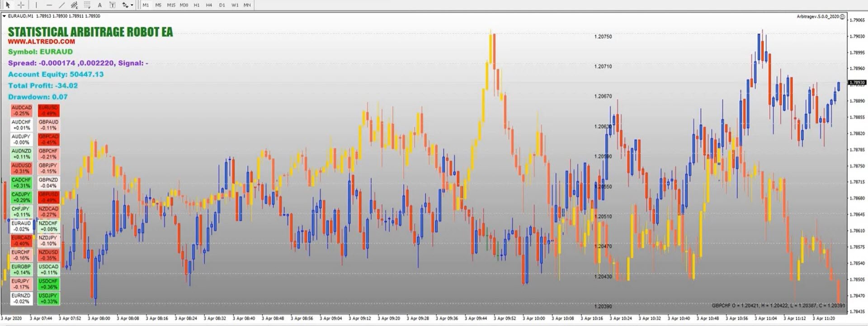This screenshot has width=868, height=326.
Task: Switch to the MN monthly timeframe
Action: 247,5
